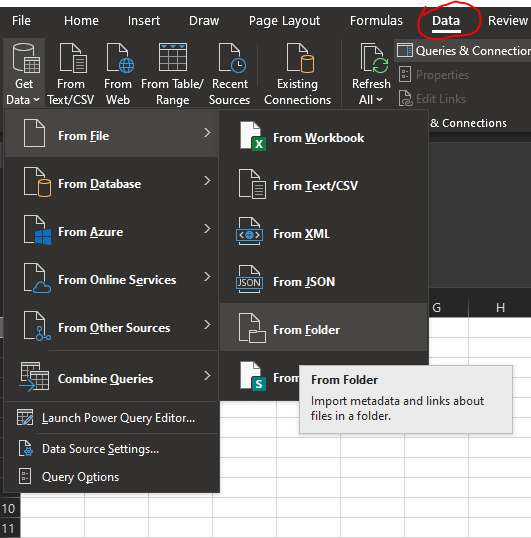The height and width of the screenshot is (538, 531).
Task: Choose From Folder in the submenu
Action: 324,327
